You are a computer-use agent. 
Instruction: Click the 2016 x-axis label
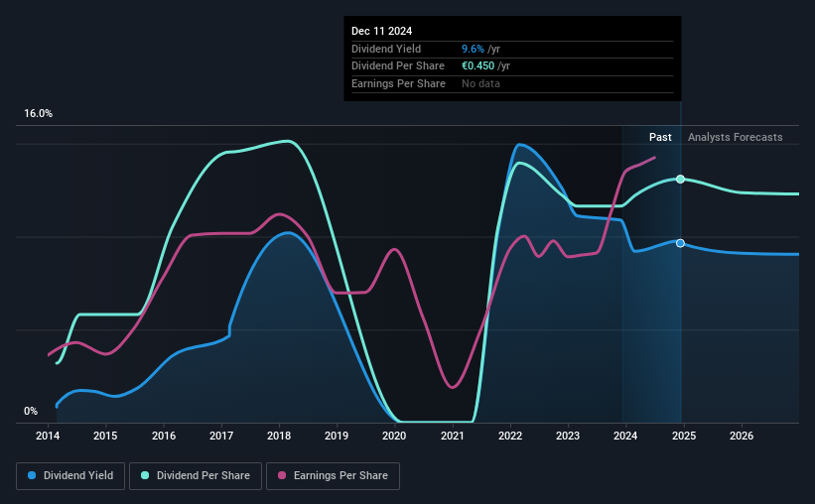pos(164,436)
